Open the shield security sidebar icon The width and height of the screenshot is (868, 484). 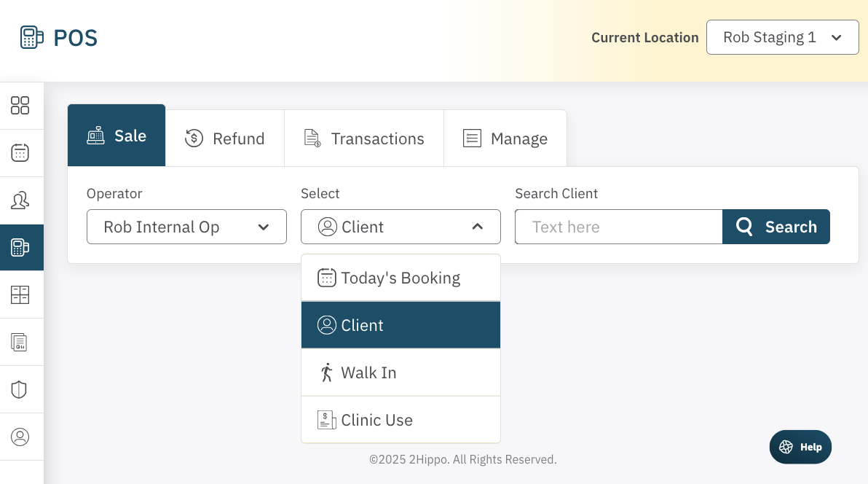(x=20, y=389)
